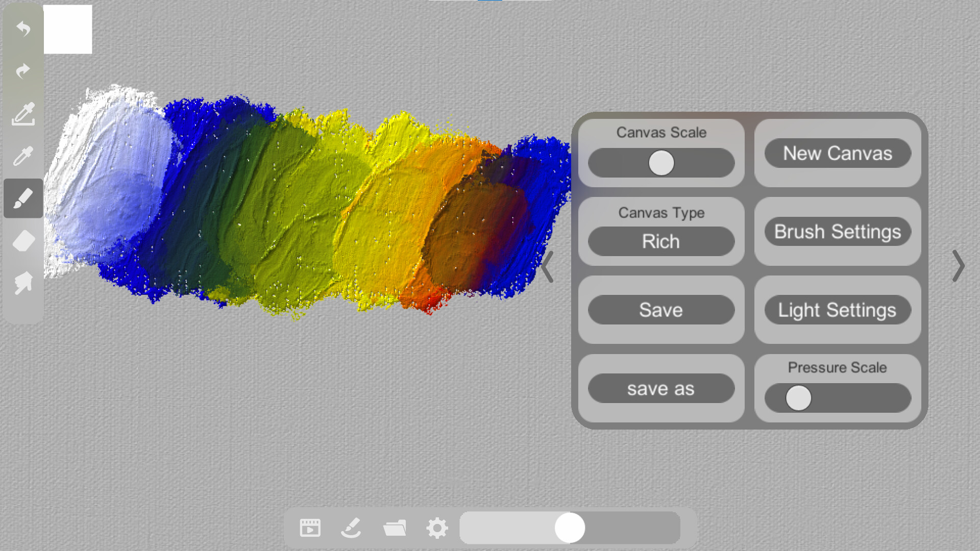
Task: Select the color eyedropper tool
Action: click(x=23, y=155)
